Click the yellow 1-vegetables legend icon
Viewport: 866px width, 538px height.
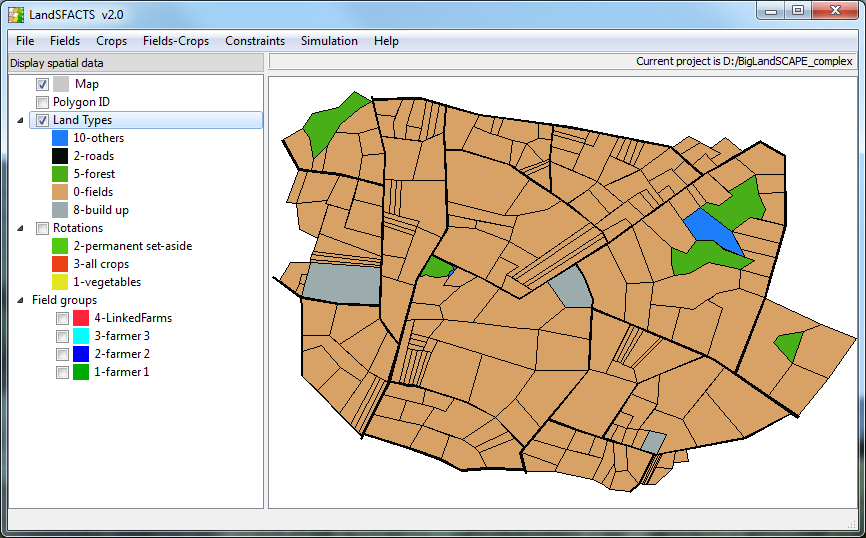[x=60, y=282]
